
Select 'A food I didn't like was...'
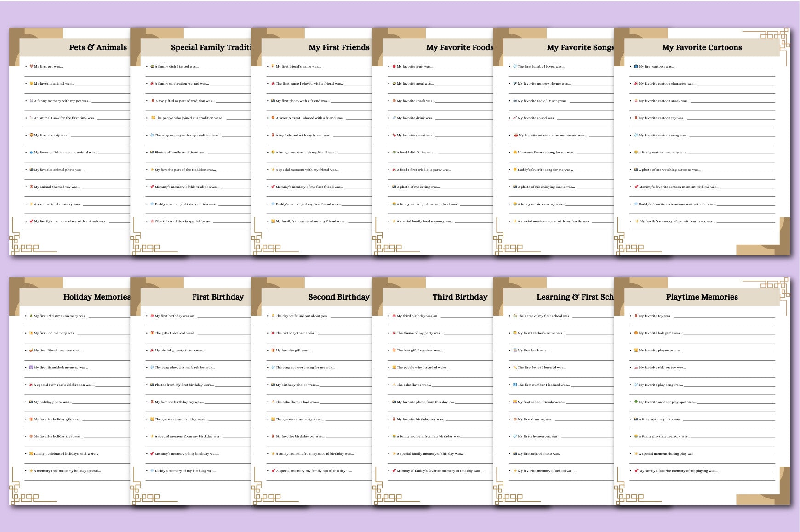tap(416, 153)
